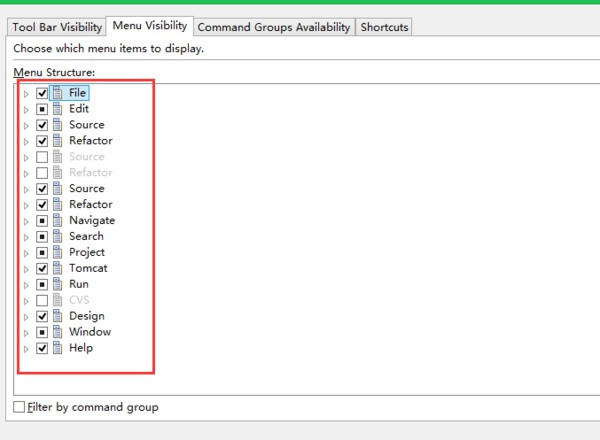Select the Design row label
This screenshot has width=600, height=440.
point(87,316)
